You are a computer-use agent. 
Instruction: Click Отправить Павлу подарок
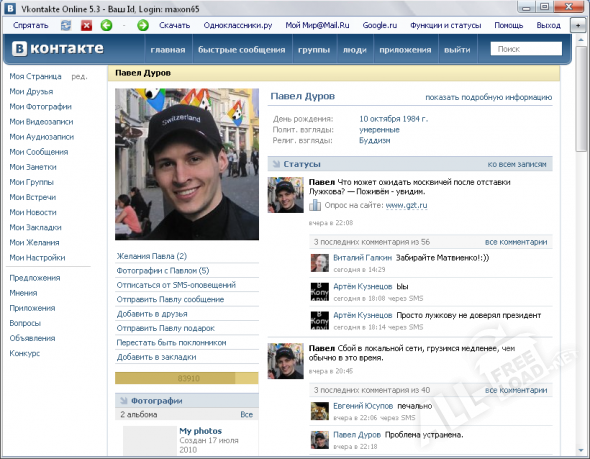pyautogui.click(x=166, y=328)
